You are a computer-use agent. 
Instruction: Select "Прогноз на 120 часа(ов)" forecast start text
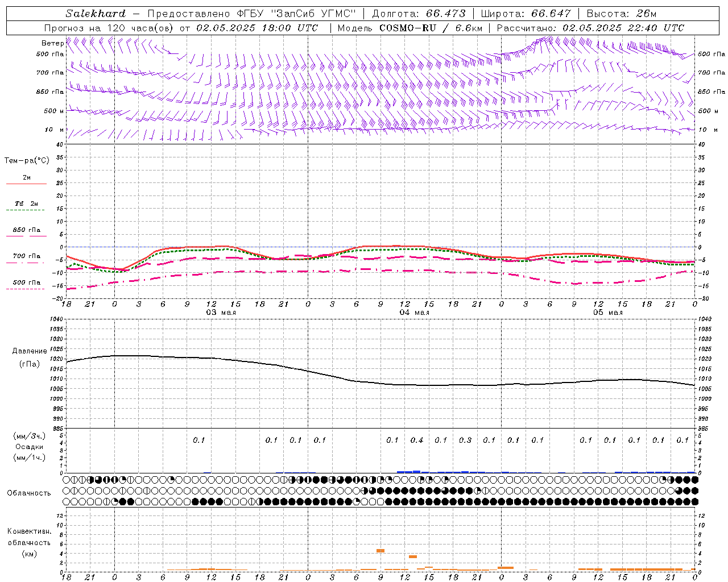(x=109, y=28)
